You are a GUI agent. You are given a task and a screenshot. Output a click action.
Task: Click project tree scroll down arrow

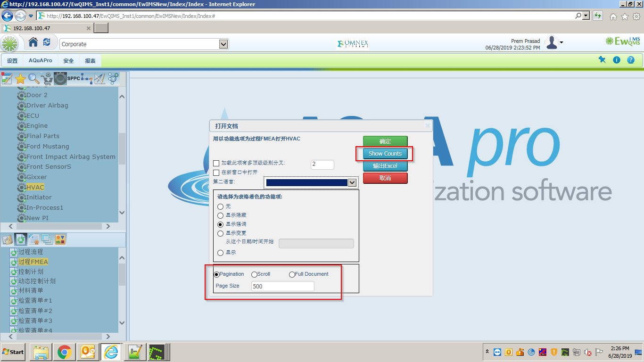point(122,213)
